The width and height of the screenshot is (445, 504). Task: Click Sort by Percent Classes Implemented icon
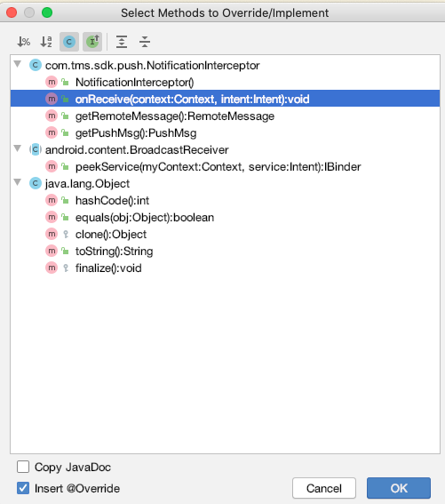pos(23,42)
